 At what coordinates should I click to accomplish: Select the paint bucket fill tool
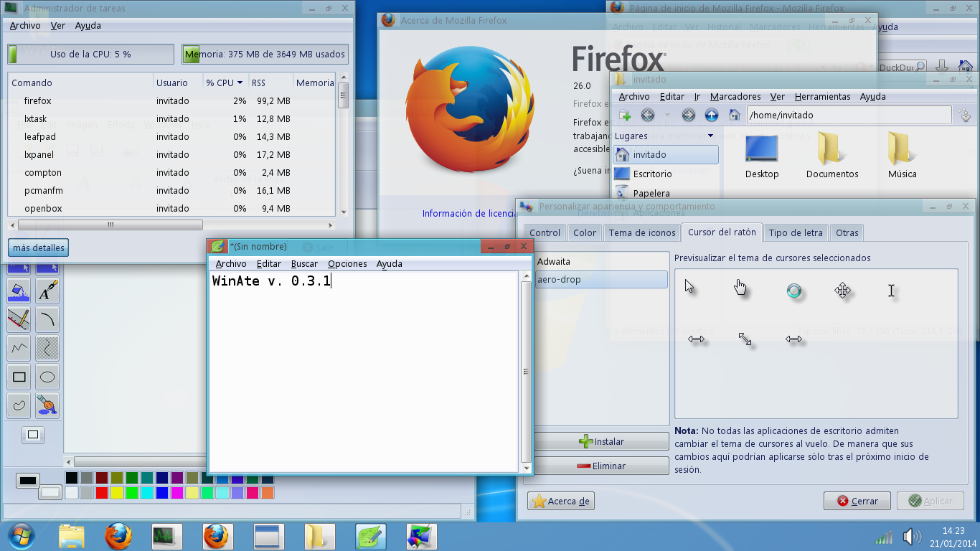pyautogui.click(x=19, y=291)
